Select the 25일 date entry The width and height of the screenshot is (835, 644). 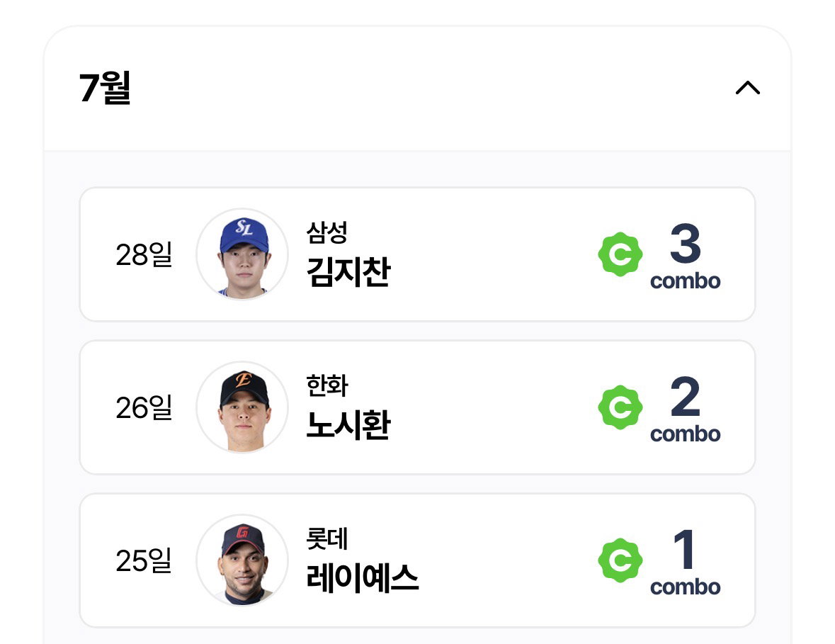(144, 560)
